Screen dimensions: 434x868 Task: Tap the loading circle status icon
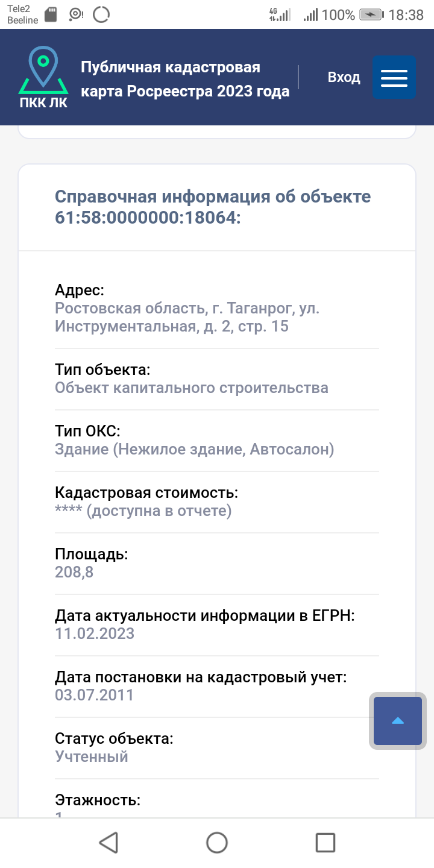[x=102, y=15]
